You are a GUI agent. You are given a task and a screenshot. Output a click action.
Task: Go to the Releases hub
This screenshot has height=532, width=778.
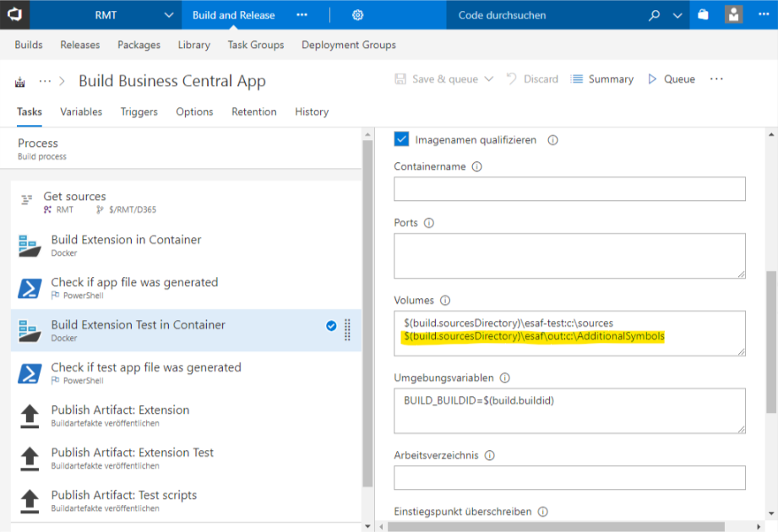pos(80,45)
